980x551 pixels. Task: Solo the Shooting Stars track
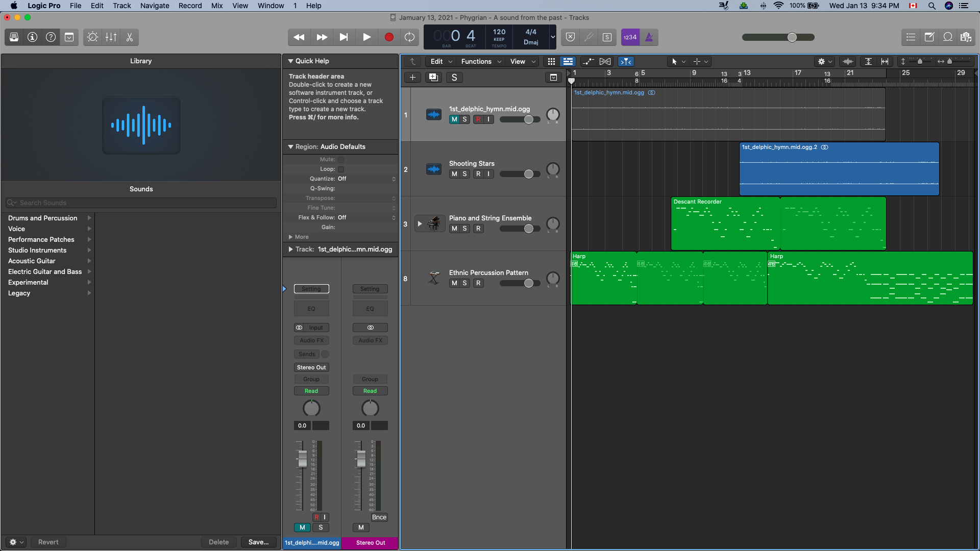464,174
